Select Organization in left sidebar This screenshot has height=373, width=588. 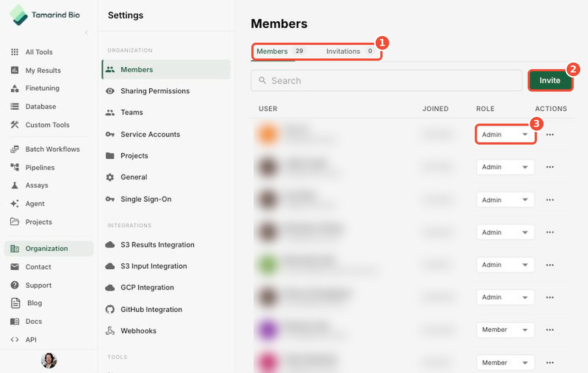coord(49,249)
